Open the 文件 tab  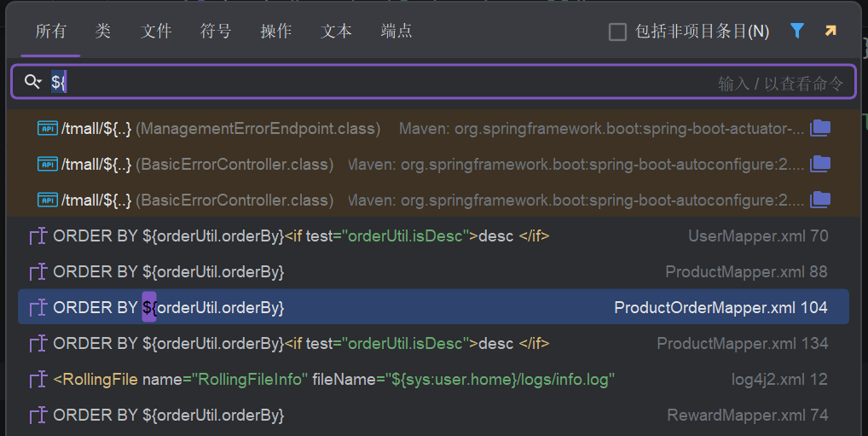click(156, 32)
